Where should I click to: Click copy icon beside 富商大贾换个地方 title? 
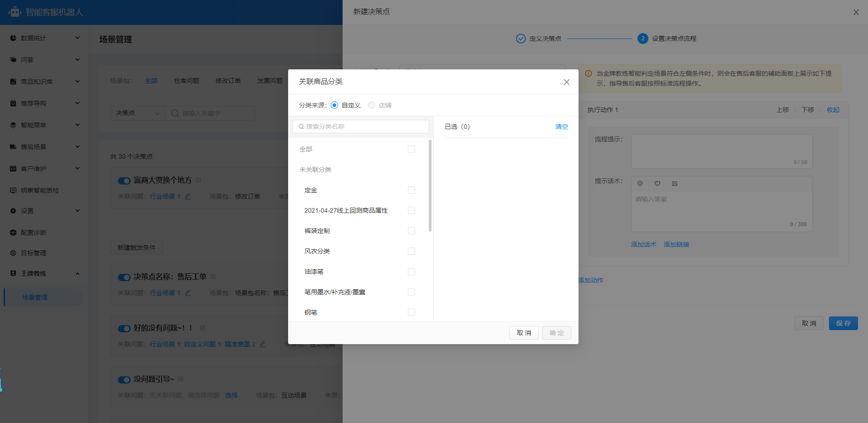coord(198,180)
